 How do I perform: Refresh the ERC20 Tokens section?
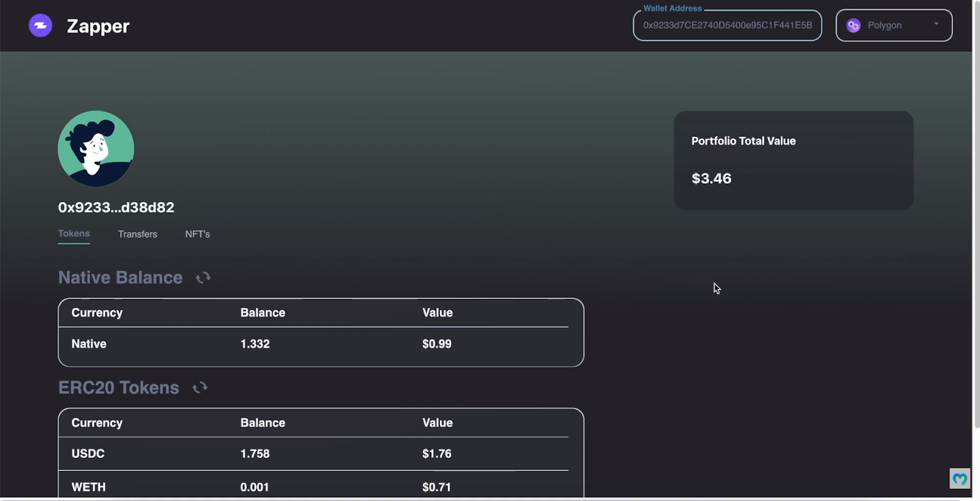[200, 388]
